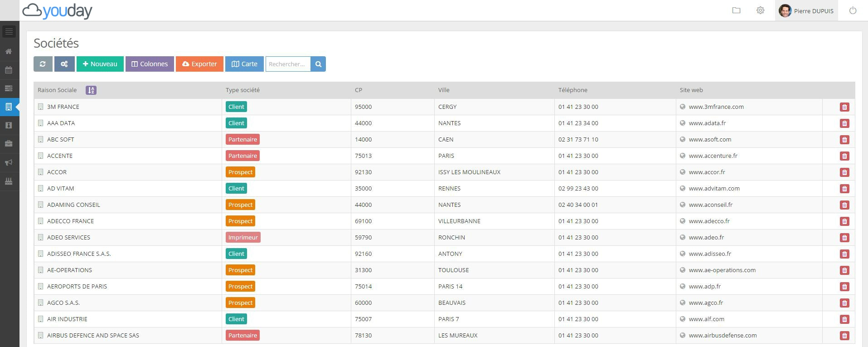The image size is (868, 347).
Task: Open the briefcase sidebar icon
Action: pos(9,144)
